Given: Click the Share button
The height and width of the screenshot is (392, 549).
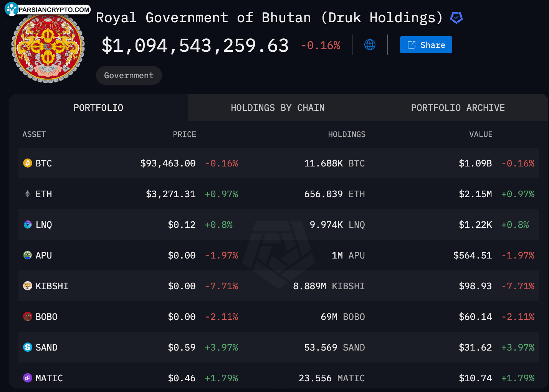Looking at the screenshot, I should tap(426, 45).
